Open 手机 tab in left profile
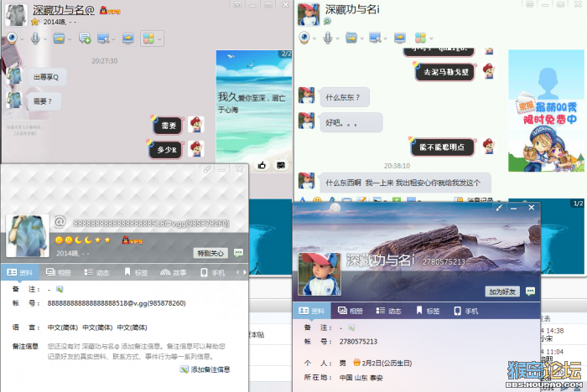The height and width of the screenshot is (392, 587). [213, 272]
